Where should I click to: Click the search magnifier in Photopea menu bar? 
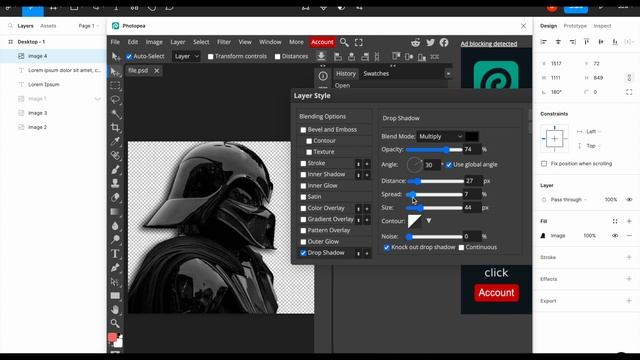(x=344, y=42)
